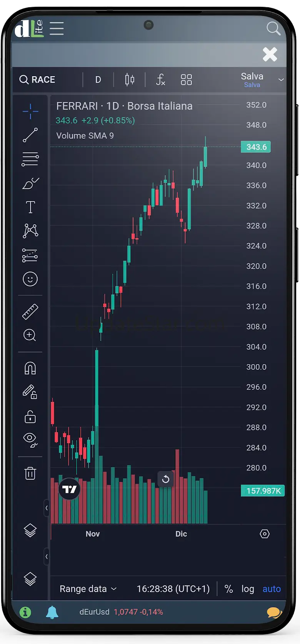
Task: Toggle lock all drawings padlock
Action: tap(30, 417)
